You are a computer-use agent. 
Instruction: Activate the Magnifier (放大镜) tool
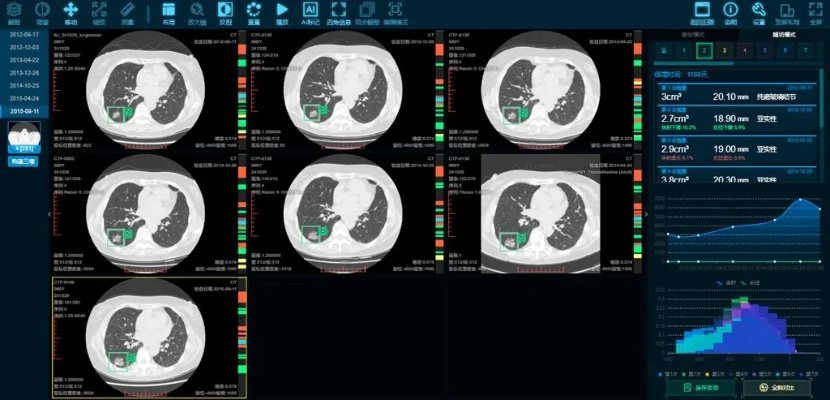click(196, 12)
